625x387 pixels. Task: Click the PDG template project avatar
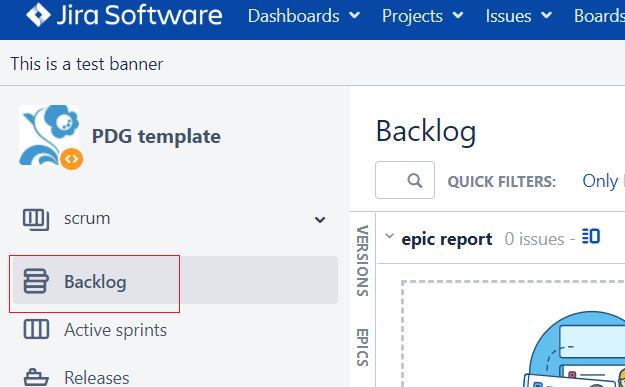click(x=49, y=136)
